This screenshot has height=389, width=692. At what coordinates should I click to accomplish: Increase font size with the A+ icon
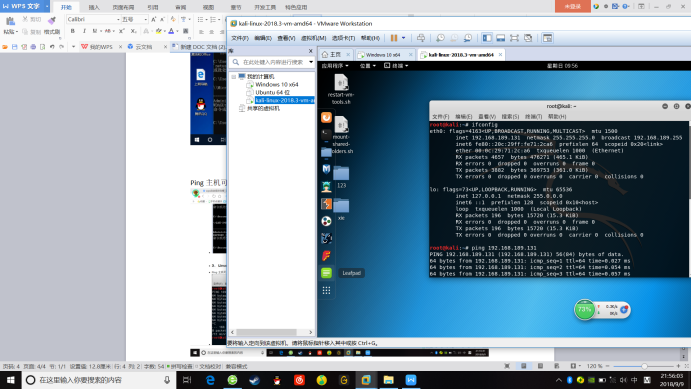click(153, 19)
